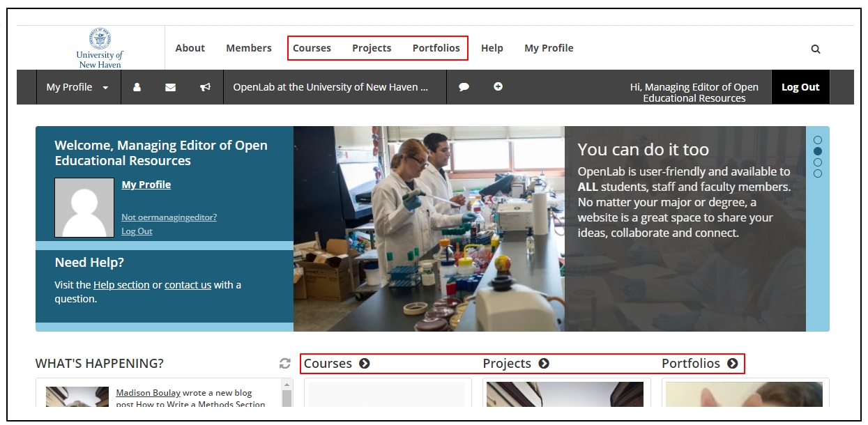Click the University of New Haven logo

[x=100, y=48]
